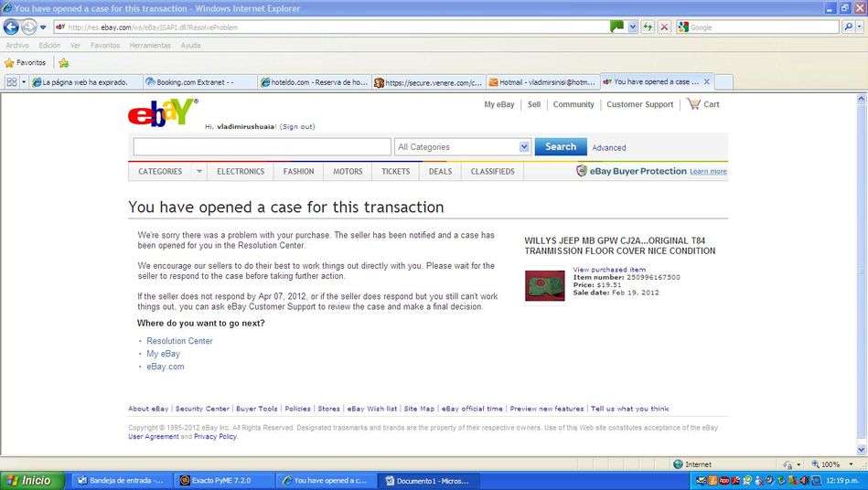Viewport: 868px width, 490px height.
Task: Click the add to favorites bar star icon
Action: click(64, 62)
